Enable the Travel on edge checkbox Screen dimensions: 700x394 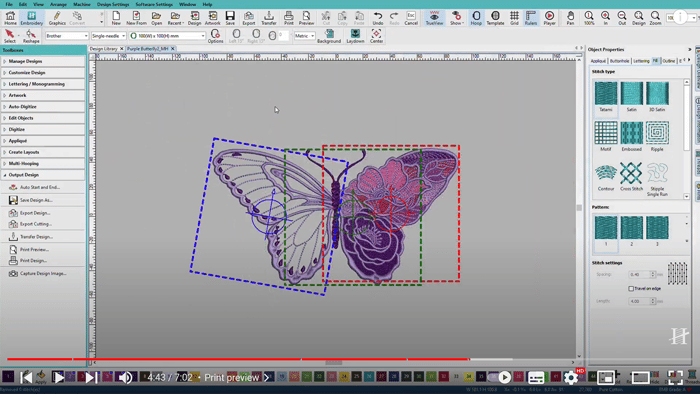click(631, 289)
